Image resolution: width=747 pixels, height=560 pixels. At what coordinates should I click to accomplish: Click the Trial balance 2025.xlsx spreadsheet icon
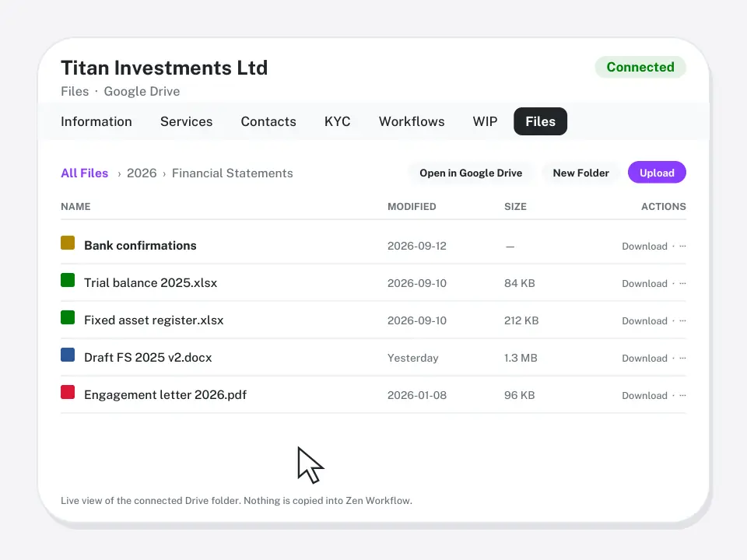[x=68, y=280]
